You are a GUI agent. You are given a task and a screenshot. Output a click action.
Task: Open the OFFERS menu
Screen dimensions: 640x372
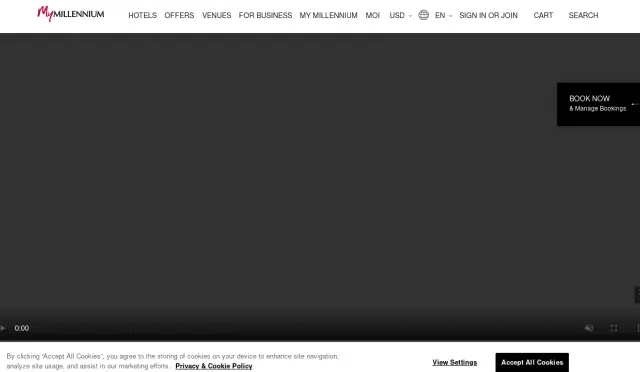[179, 16]
